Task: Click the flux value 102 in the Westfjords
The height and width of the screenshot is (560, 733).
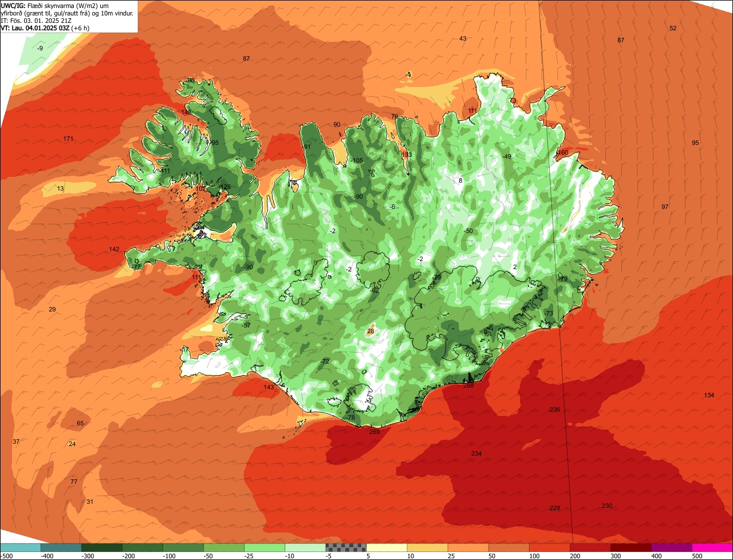Action: pos(200,188)
